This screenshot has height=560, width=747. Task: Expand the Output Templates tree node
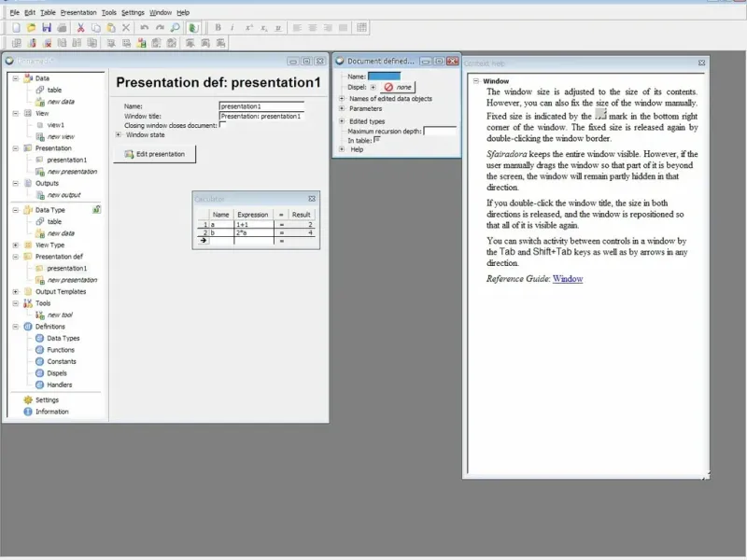coord(16,291)
